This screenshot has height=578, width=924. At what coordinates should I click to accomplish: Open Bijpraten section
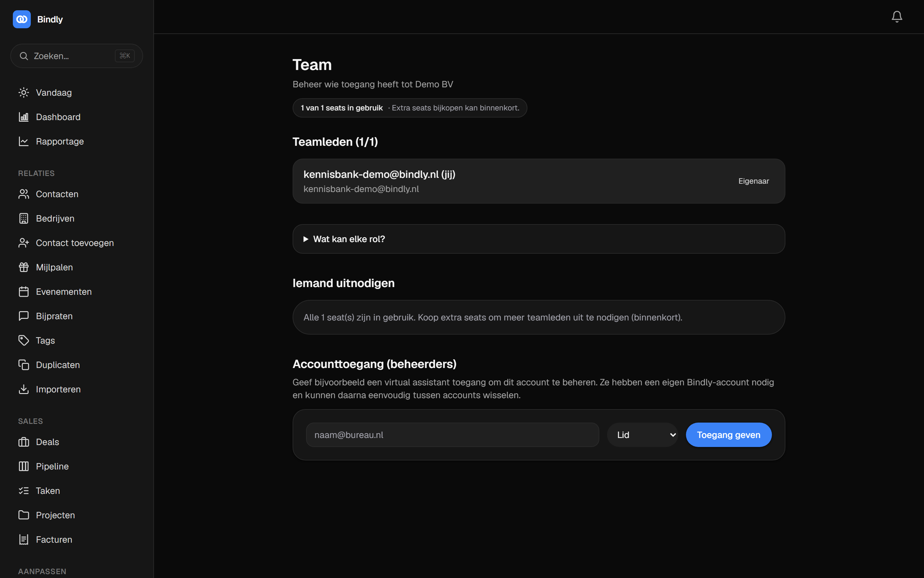tap(76, 316)
